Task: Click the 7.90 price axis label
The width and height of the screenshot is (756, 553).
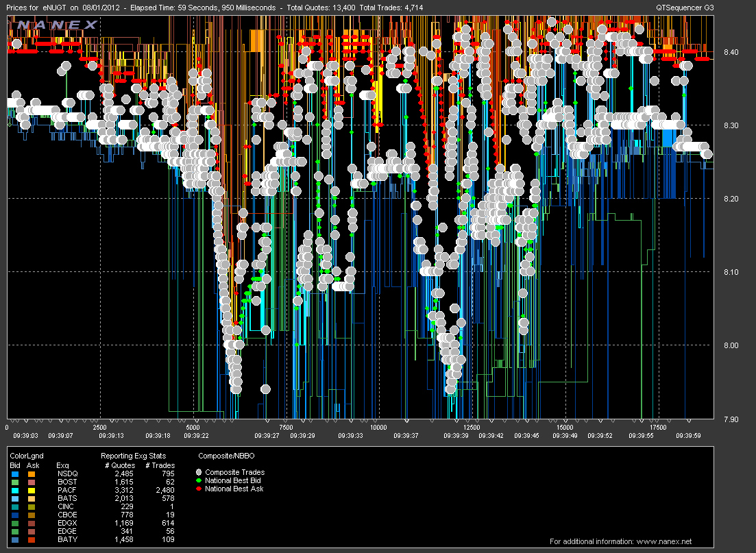Action: tap(731, 419)
